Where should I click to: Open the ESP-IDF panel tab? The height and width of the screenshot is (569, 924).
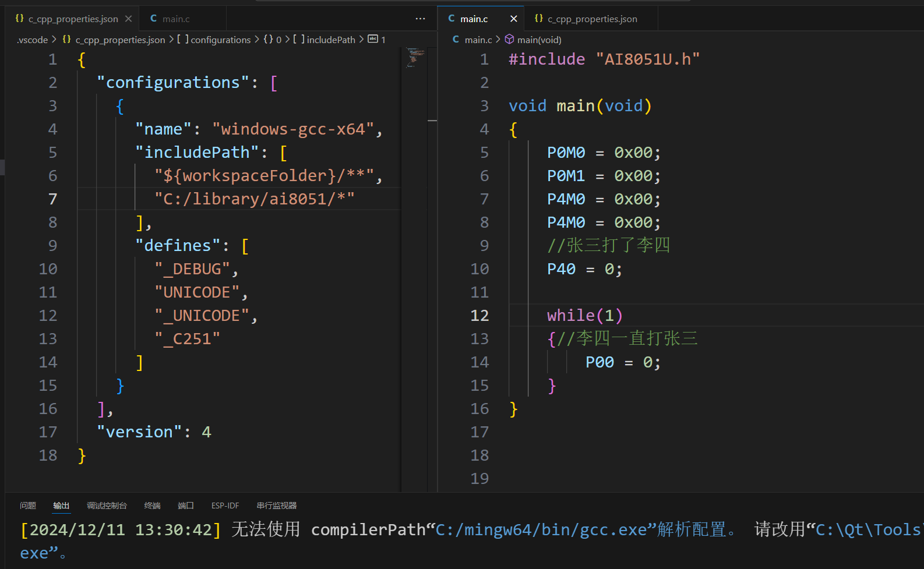tap(225, 506)
